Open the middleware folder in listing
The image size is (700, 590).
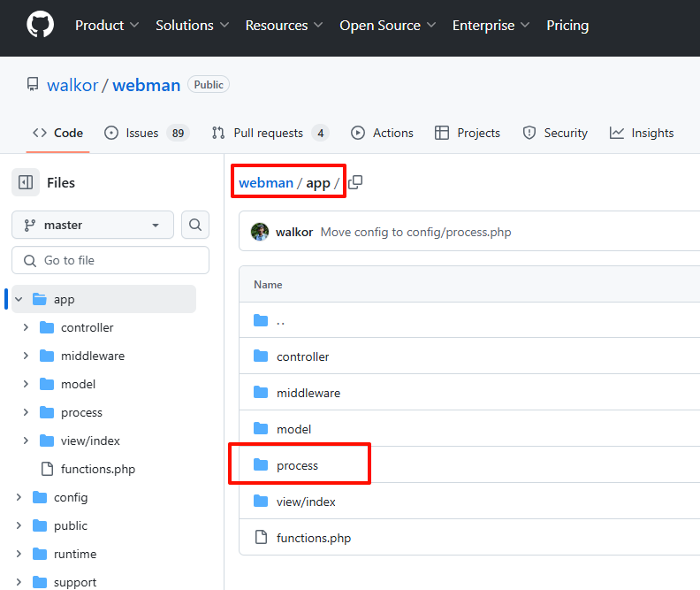click(308, 393)
